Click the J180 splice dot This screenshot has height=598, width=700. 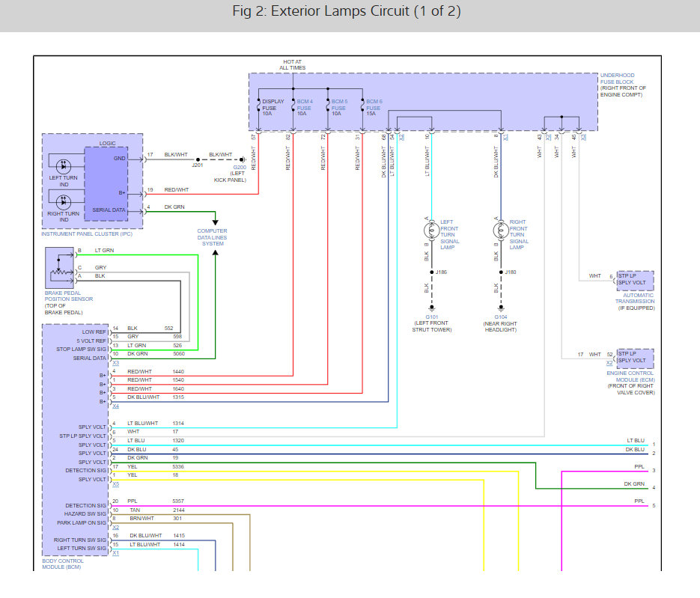[501, 272]
